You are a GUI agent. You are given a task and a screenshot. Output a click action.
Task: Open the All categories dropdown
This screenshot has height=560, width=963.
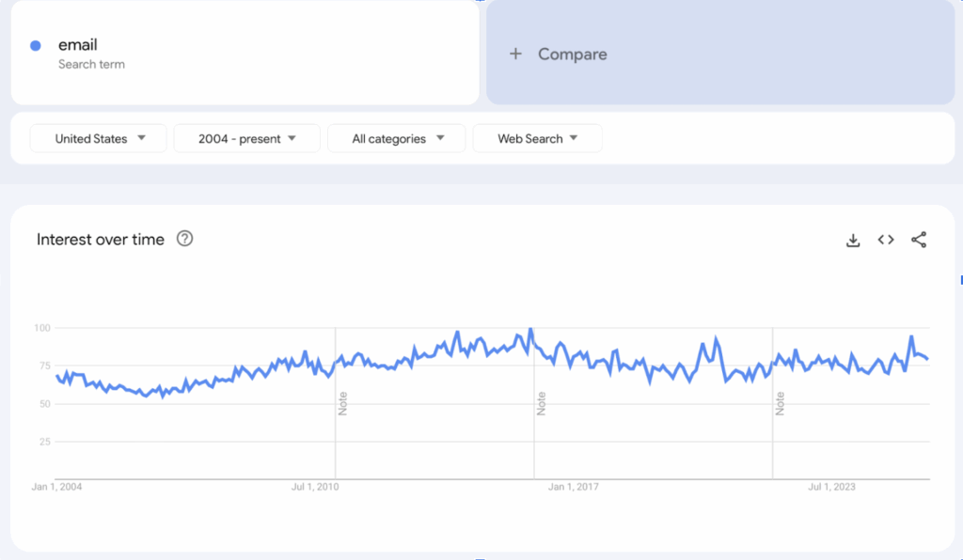[397, 138]
